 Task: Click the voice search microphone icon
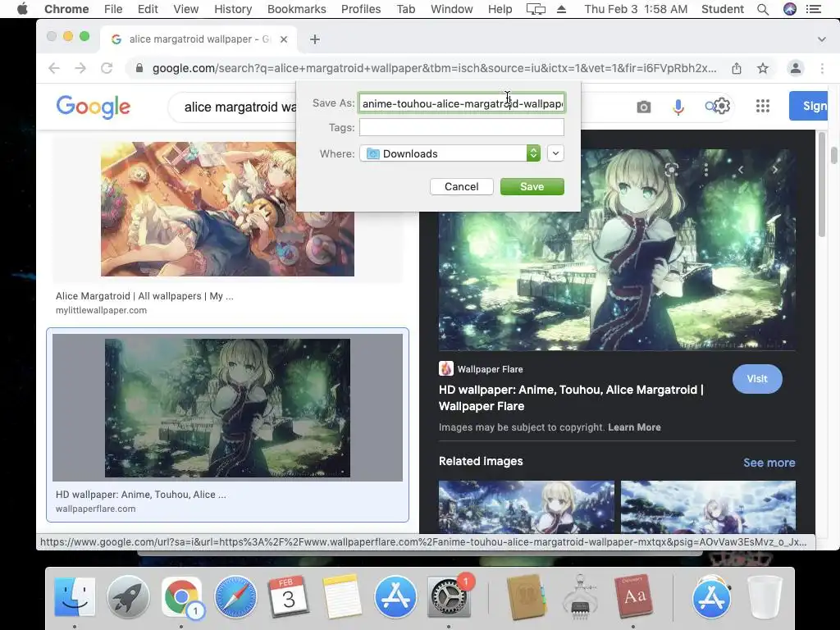pos(678,107)
